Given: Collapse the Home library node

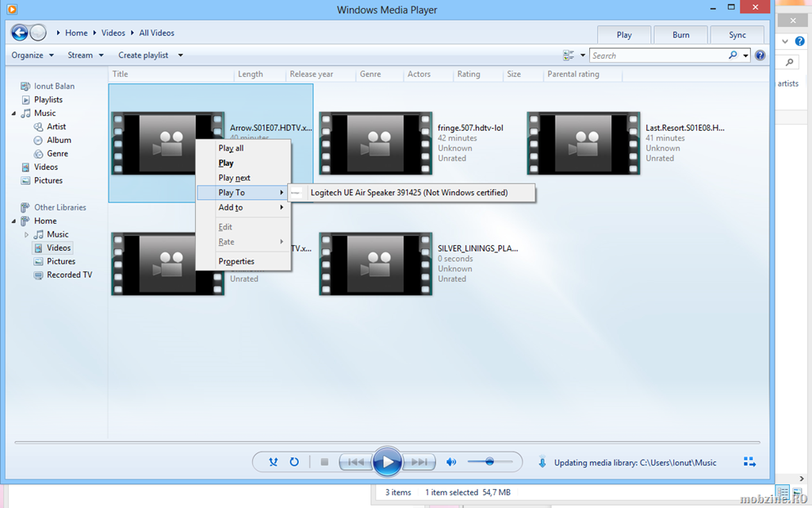Looking at the screenshot, I should pos(14,221).
